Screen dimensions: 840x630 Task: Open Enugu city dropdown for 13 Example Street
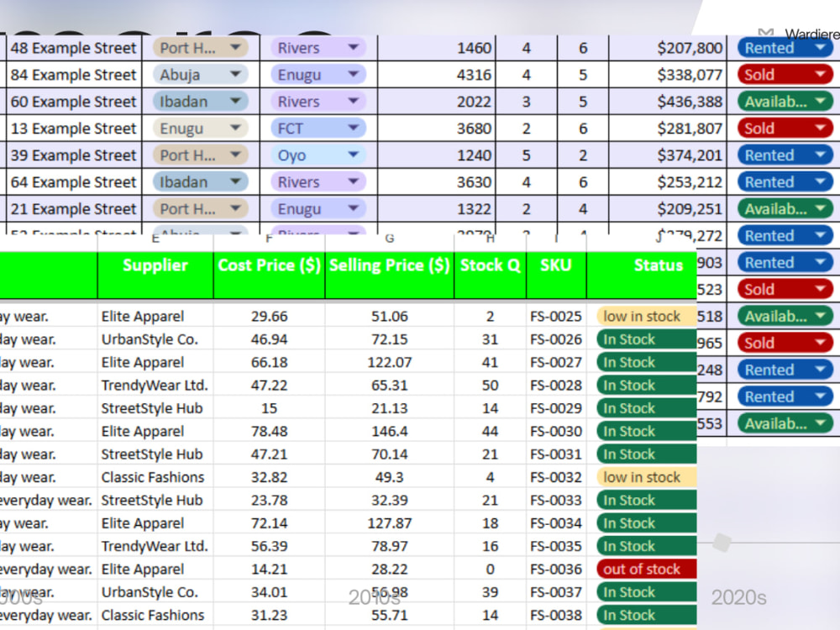point(201,128)
